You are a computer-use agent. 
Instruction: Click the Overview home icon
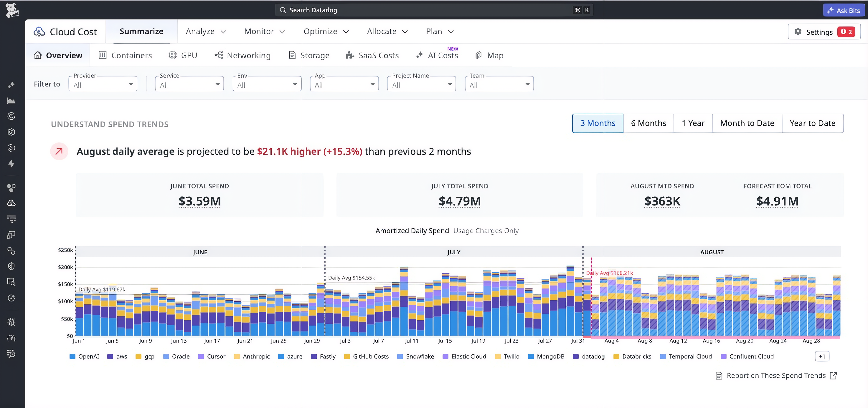pyautogui.click(x=38, y=55)
